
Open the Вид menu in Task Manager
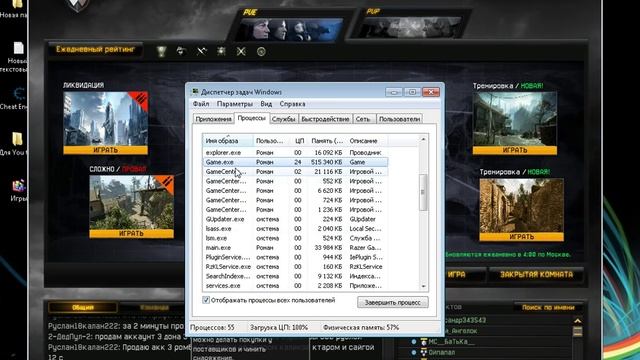[266, 104]
